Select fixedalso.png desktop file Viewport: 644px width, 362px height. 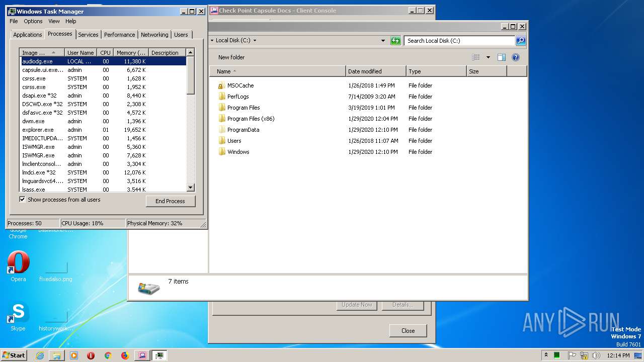pos(56,271)
